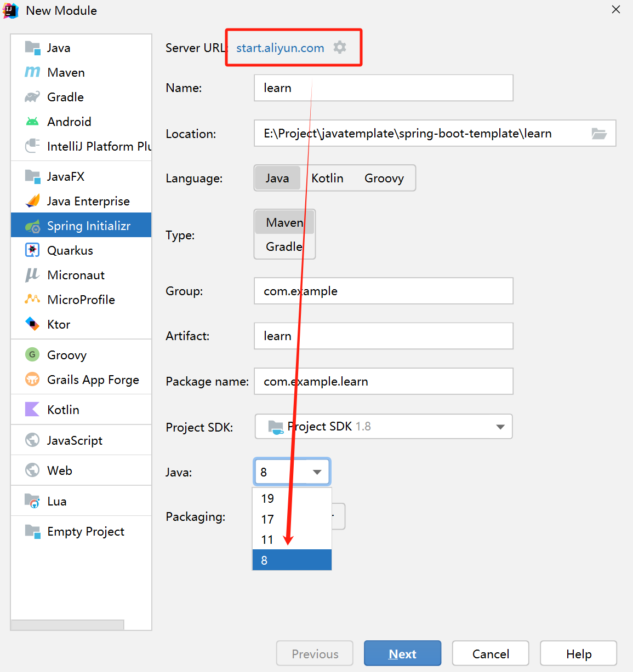Select Gradle module type in sidebar
This screenshot has width=633, height=672.
coord(81,97)
